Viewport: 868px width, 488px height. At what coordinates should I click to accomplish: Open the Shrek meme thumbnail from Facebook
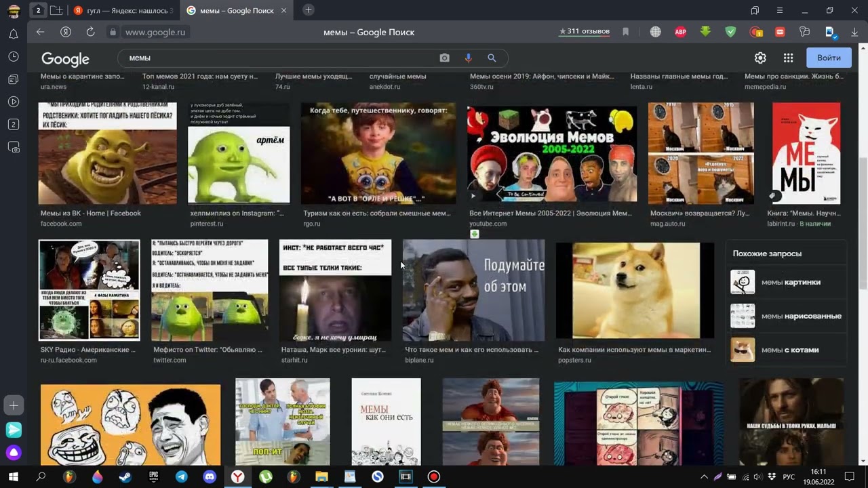pos(107,154)
